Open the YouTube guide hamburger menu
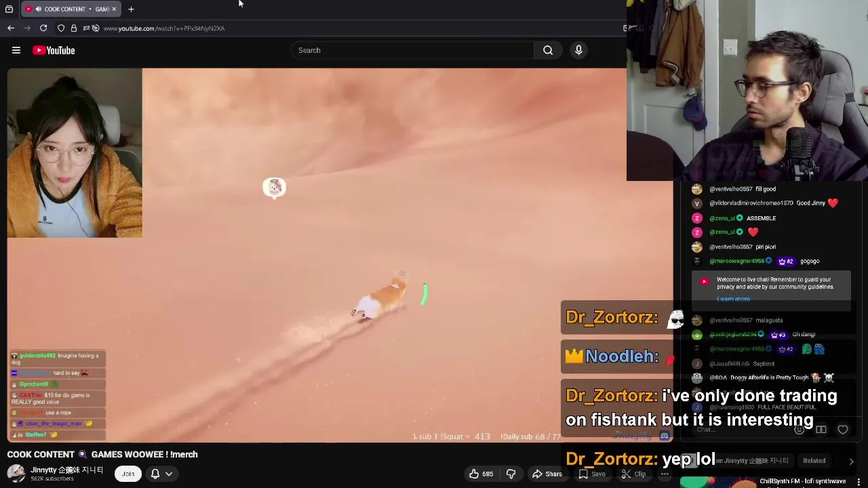This screenshot has height=488, width=868. (16, 50)
